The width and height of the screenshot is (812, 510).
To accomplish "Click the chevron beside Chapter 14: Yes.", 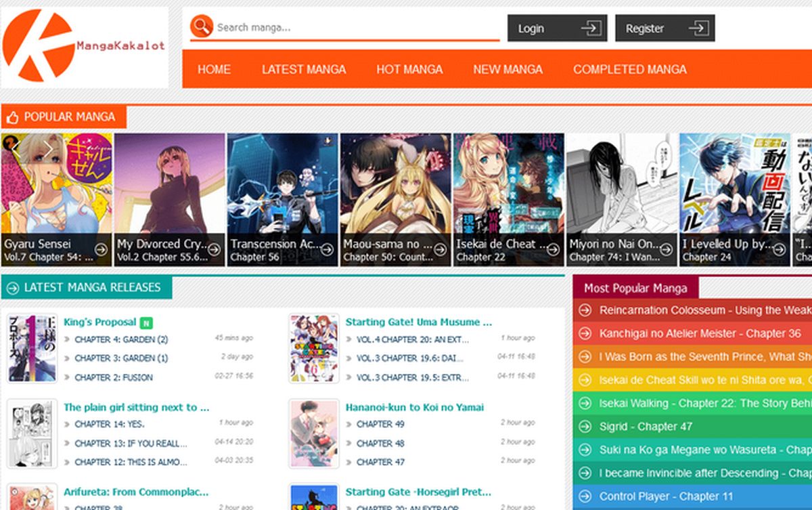I will pyautogui.click(x=67, y=425).
